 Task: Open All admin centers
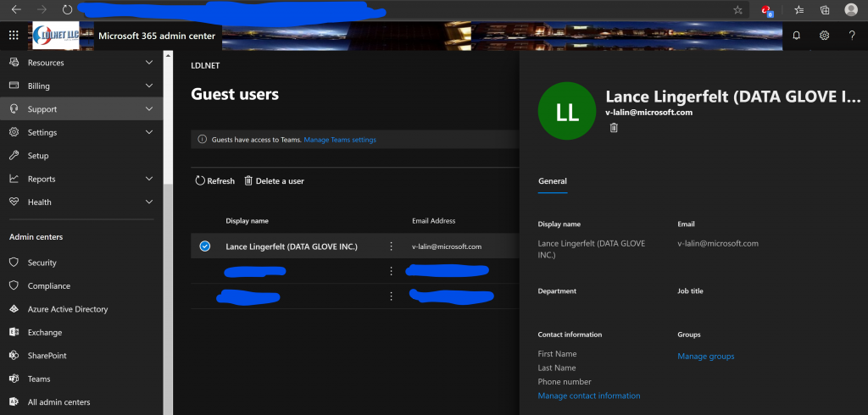(x=58, y=401)
